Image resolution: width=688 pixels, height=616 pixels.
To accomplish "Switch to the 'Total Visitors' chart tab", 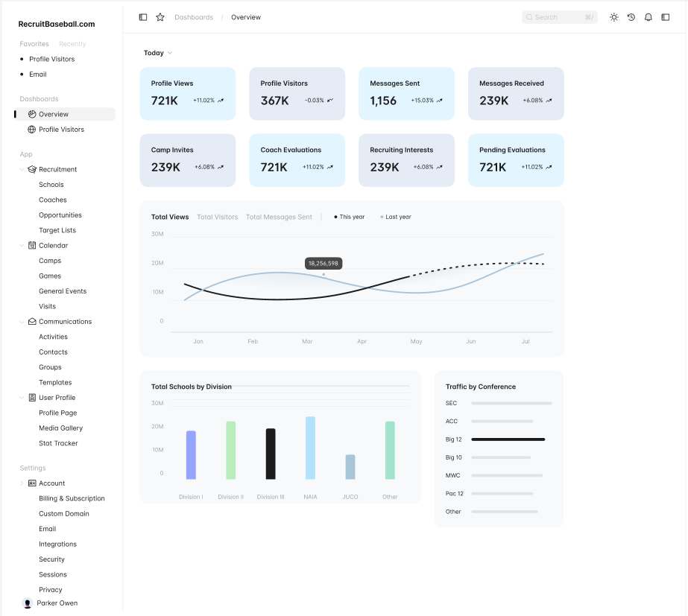I will pos(216,217).
